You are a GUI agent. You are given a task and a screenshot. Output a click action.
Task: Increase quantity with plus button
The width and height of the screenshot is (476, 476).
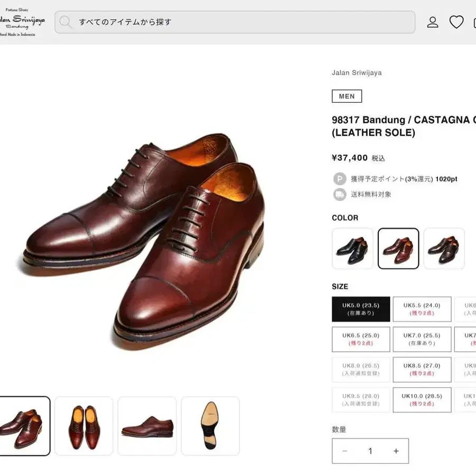point(396,451)
